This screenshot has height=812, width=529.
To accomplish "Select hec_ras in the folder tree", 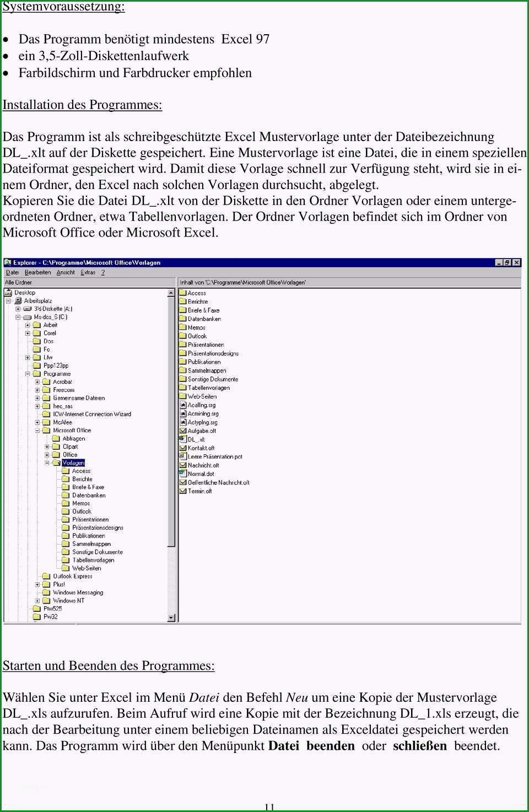I will tap(63, 406).
